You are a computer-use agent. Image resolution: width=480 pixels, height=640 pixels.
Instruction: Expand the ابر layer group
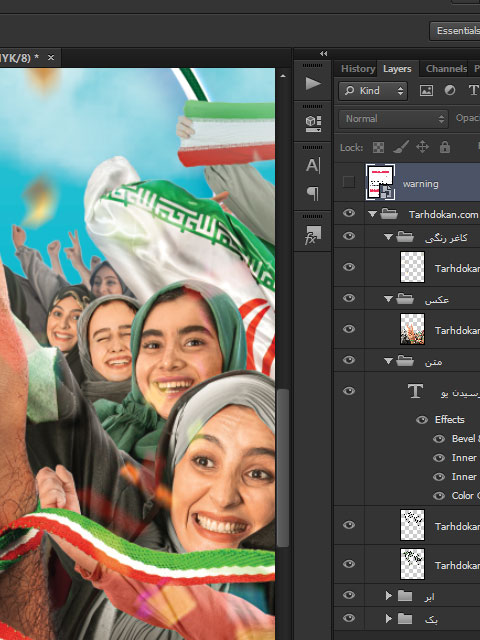tap(389, 596)
